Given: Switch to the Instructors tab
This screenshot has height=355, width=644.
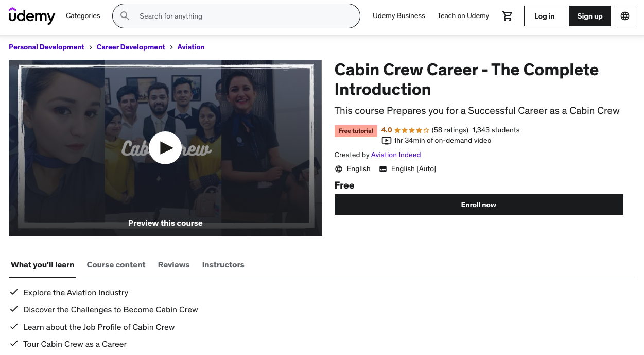Looking at the screenshot, I should (x=223, y=265).
